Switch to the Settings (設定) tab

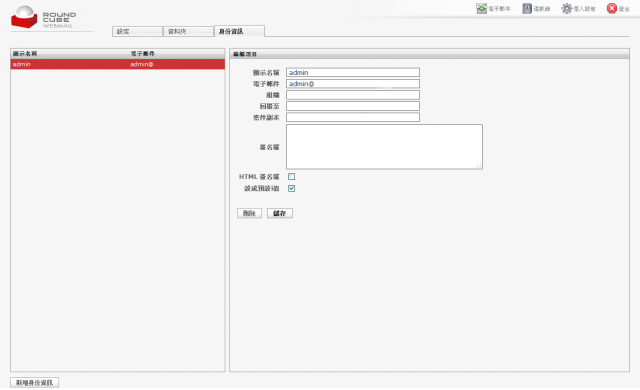[138, 31]
